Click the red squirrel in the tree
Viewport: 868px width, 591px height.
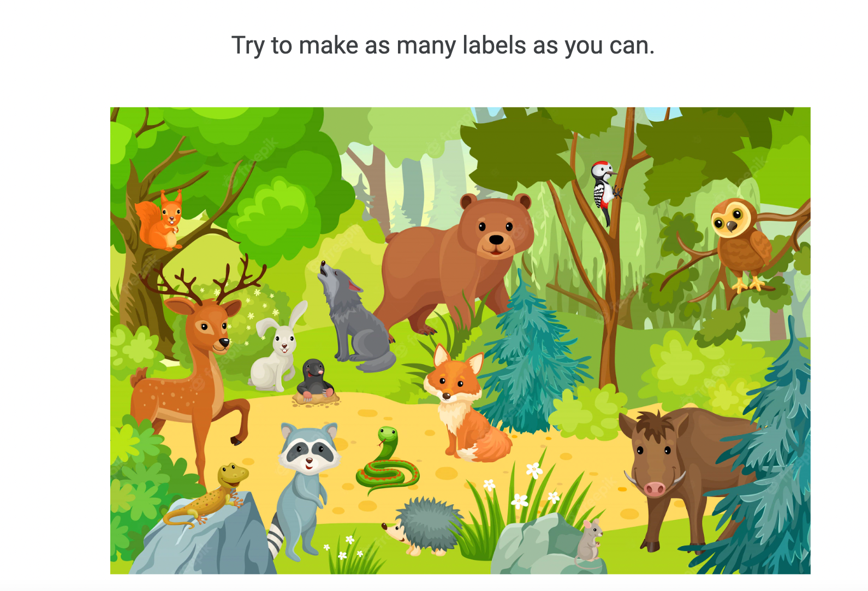[x=159, y=221]
